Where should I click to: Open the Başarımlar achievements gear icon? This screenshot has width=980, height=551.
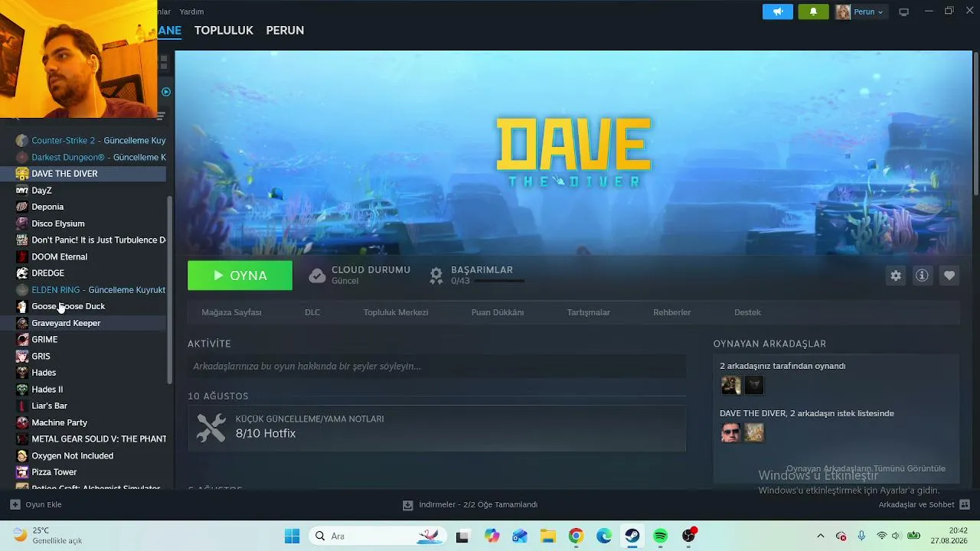(x=436, y=275)
